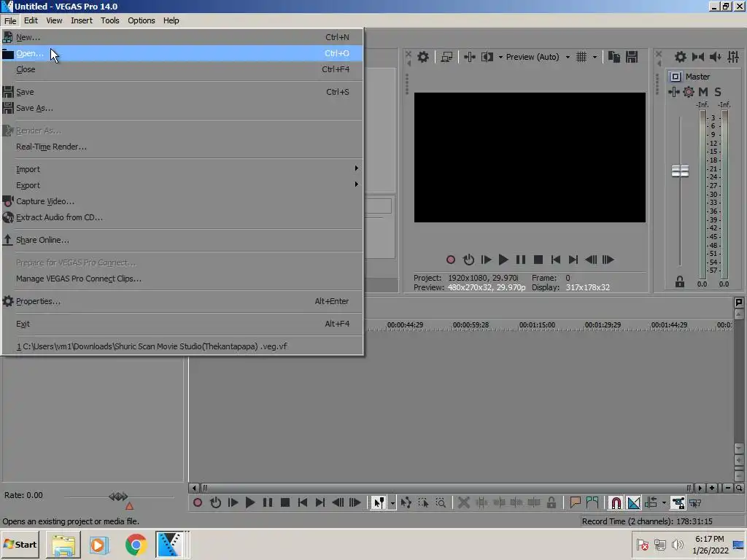Open Mixing Console sliders icon

[x=733, y=57]
